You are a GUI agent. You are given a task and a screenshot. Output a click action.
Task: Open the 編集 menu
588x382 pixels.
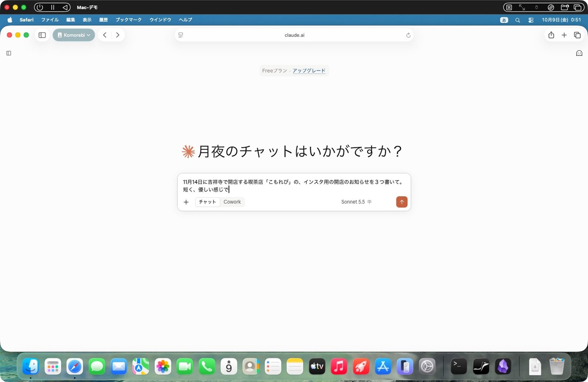(71, 20)
